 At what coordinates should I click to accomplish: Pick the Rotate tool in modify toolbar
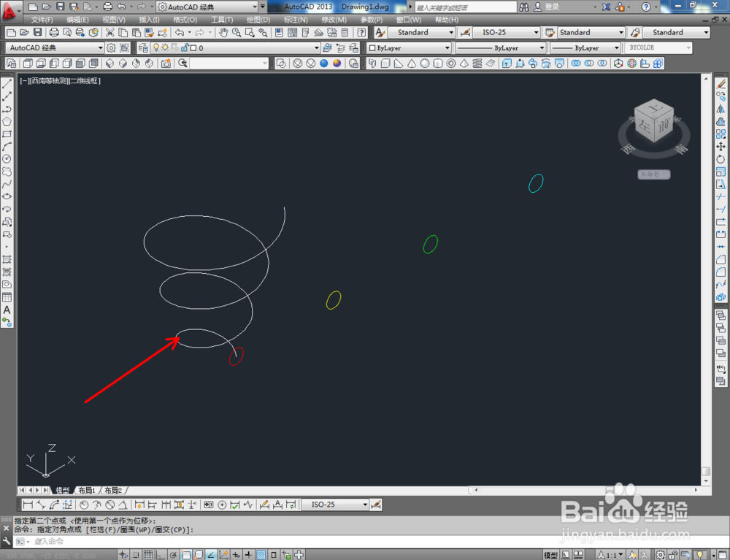[x=721, y=159]
